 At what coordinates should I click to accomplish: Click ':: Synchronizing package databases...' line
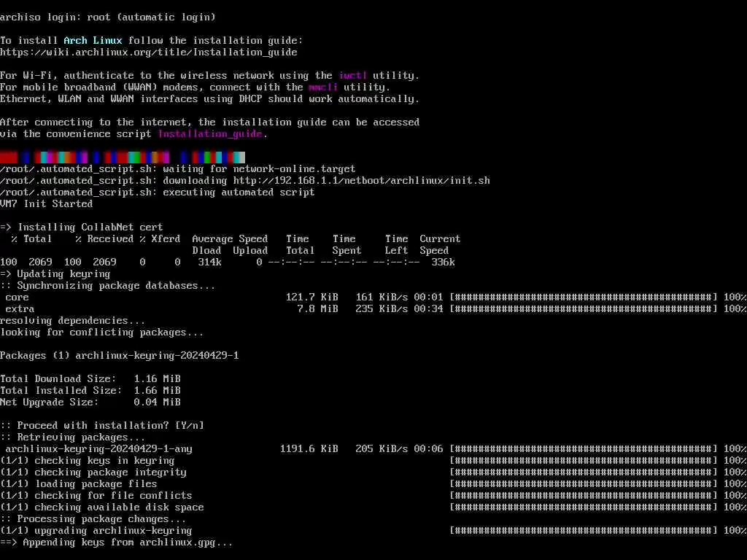click(108, 286)
